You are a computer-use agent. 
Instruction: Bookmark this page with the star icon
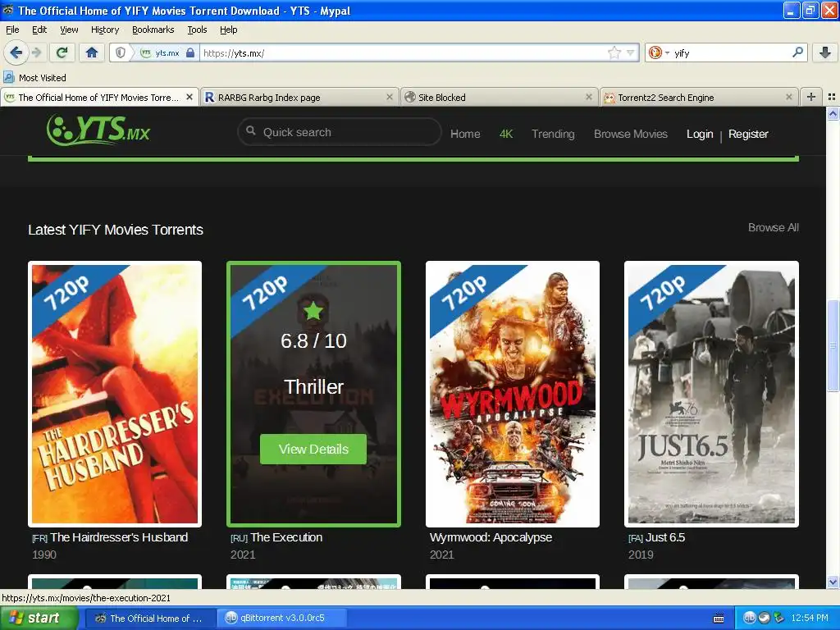pyautogui.click(x=614, y=52)
